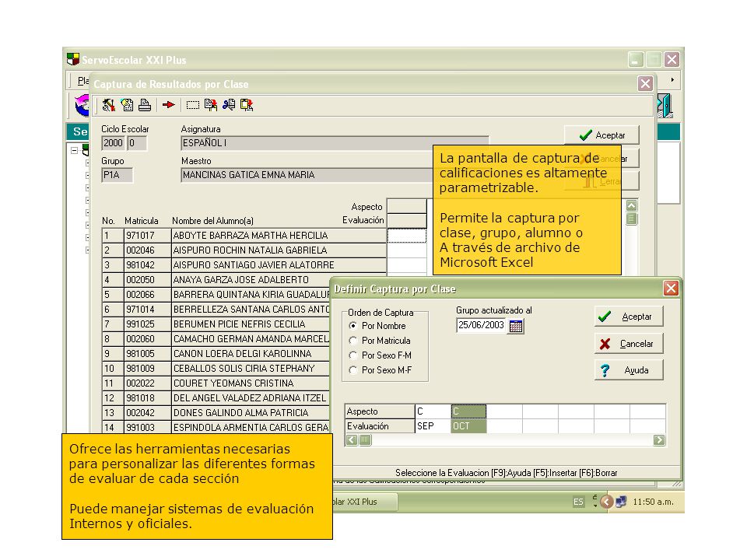The width and height of the screenshot is (747, 560).
Task: Select student COURET YEOMANS CRISTINA
Action: tap(251, 383)
